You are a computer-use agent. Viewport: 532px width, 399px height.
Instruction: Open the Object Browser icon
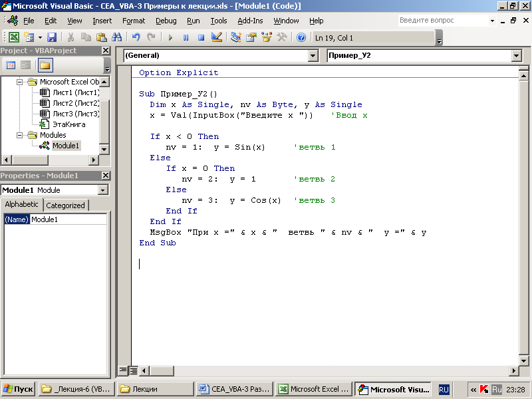(267, 37)
